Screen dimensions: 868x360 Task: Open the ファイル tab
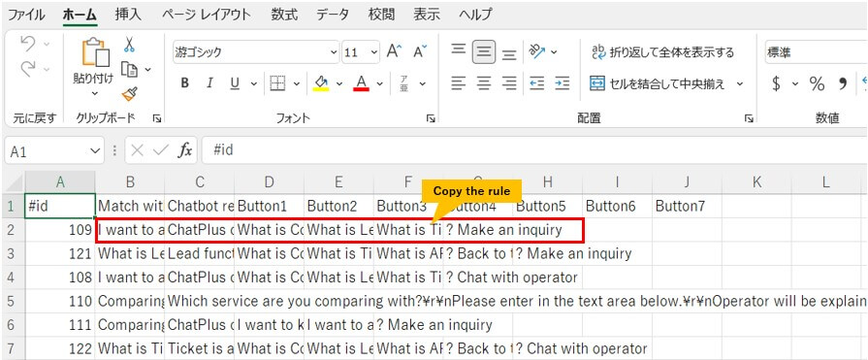tap(26, 15)
